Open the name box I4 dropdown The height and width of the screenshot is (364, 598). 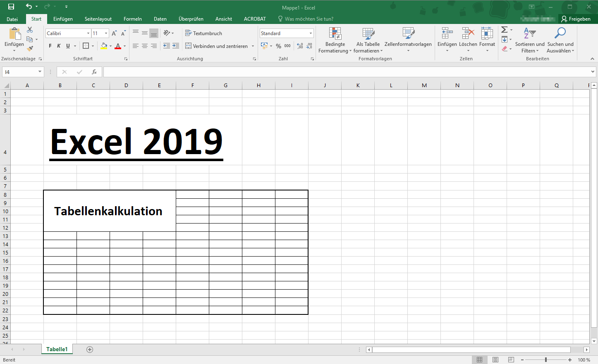(x=40, y=72)
